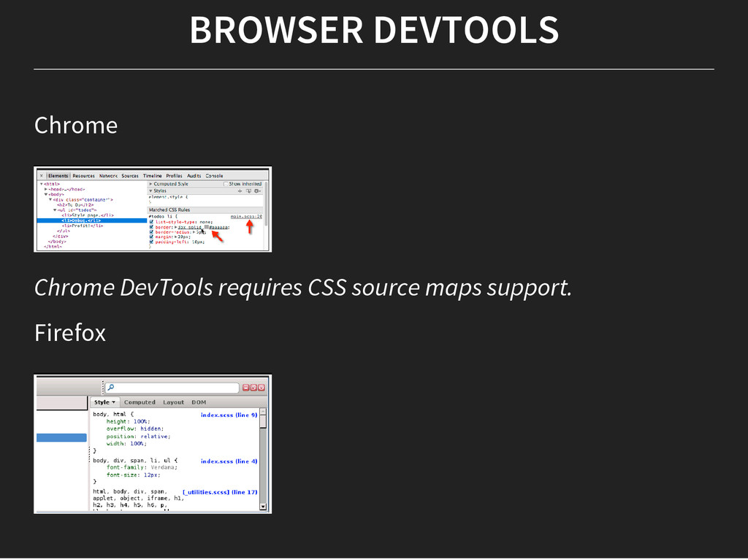Switch to the Layout tab in Firebug
This screenshot has height=560, width=748.
[174, 402]
